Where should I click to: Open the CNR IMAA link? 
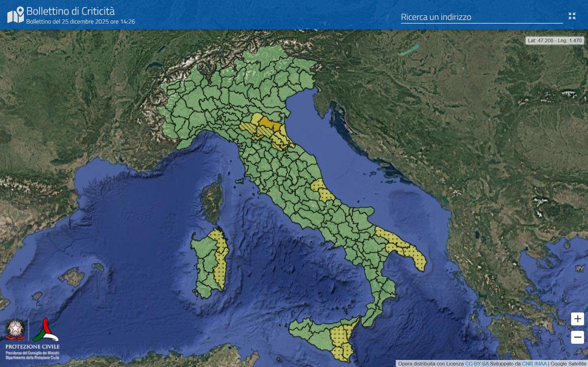(534, 364)
